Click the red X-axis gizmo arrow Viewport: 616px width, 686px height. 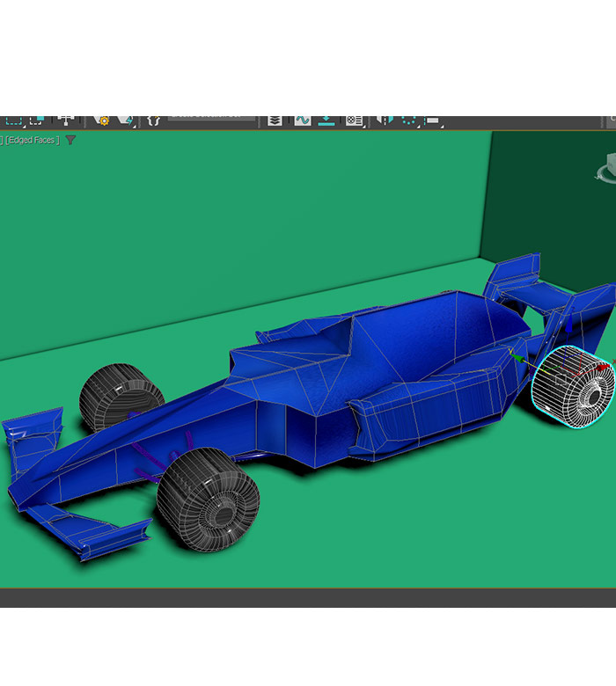coord(602,366)
